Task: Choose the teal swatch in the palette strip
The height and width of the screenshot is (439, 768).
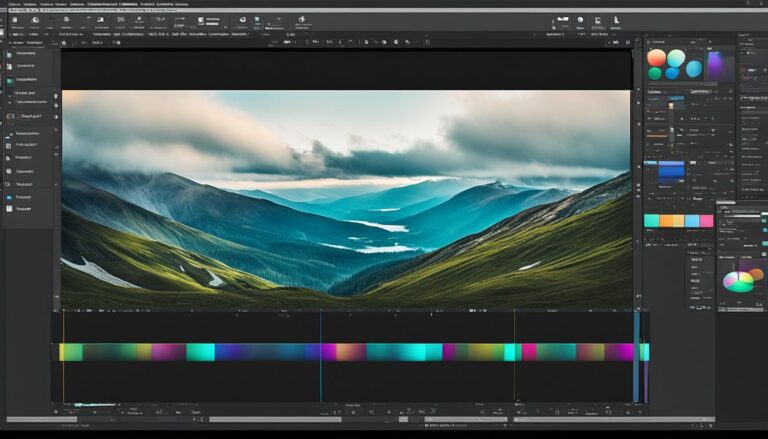Action: pos(651,221)
